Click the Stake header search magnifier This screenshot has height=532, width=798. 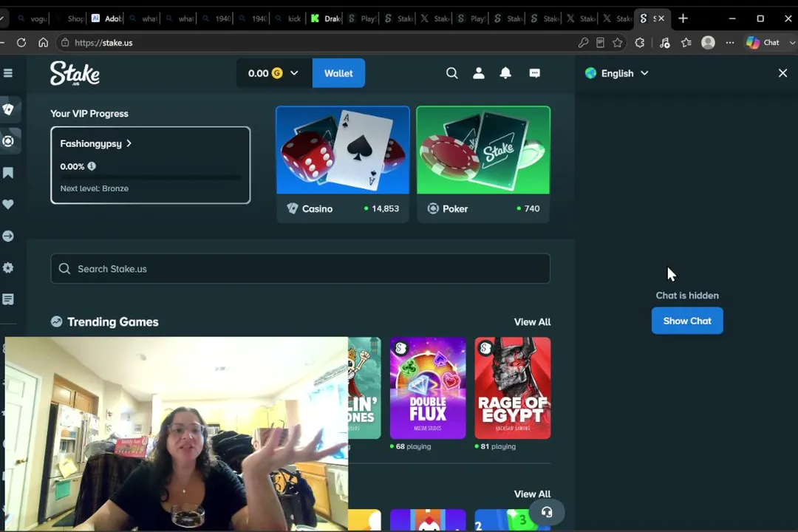click(452, 73)
